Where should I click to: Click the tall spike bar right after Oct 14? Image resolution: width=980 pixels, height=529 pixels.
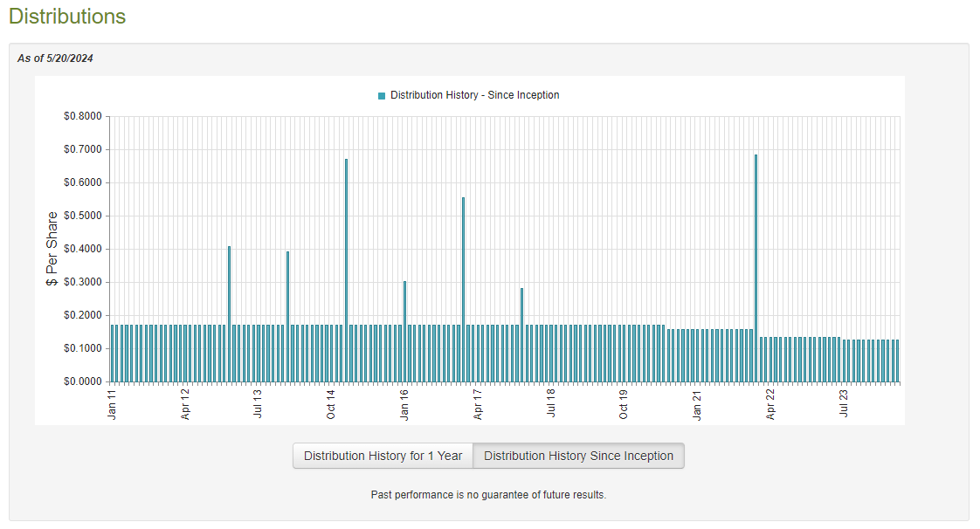(347, 271)
